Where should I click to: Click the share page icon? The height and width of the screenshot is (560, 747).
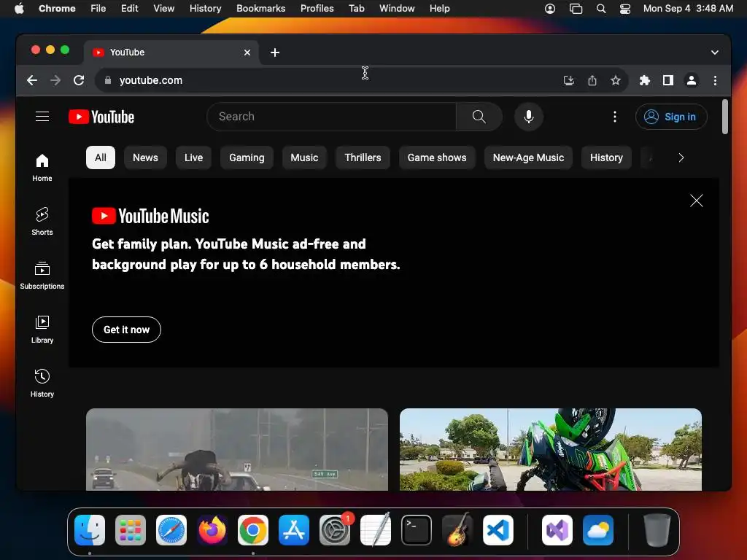coord(592,80)
